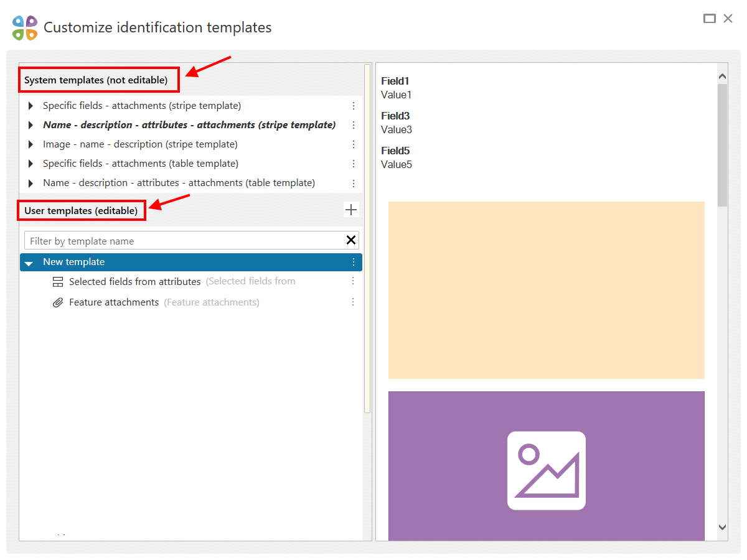Open options for bold Name - description stripe template

point(354,125)
